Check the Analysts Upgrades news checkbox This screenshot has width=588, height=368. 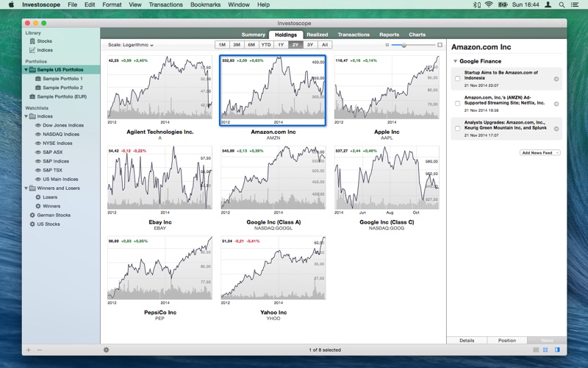[457, 128]
